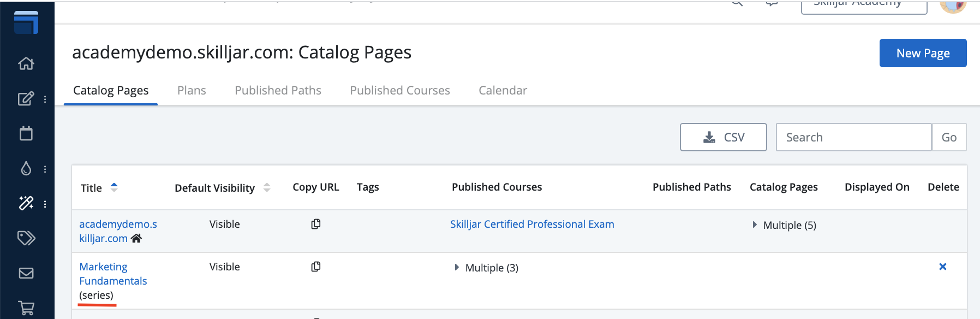
Task: Open the Home icon in the sidebar
Action: click(x=26, y=63)
